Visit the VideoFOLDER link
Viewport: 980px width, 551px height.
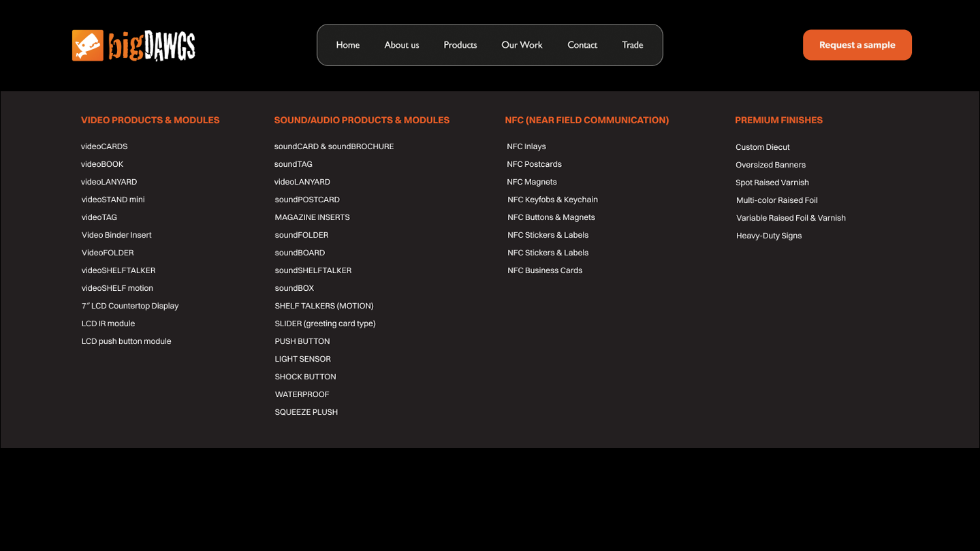tap(108, 253)
